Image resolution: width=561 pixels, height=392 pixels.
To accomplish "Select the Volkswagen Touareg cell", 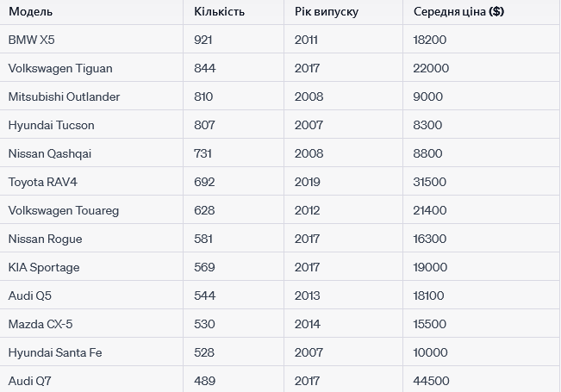I will click(64, 210).
